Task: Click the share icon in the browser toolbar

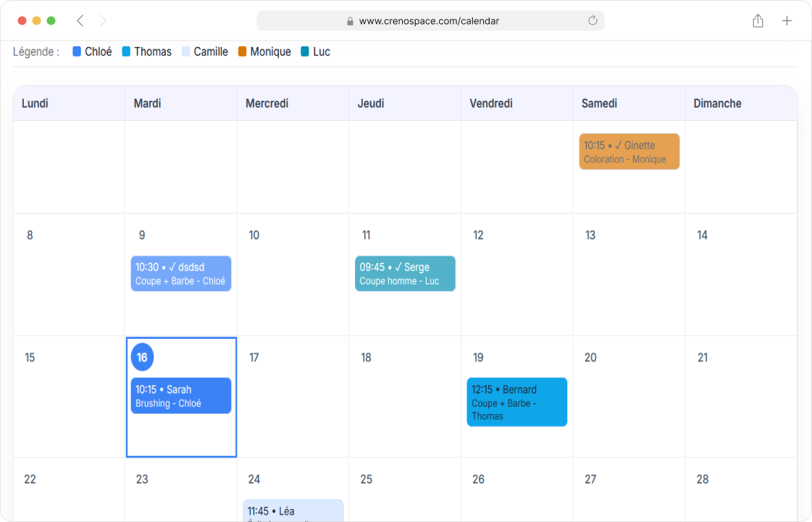Action: 758,21
